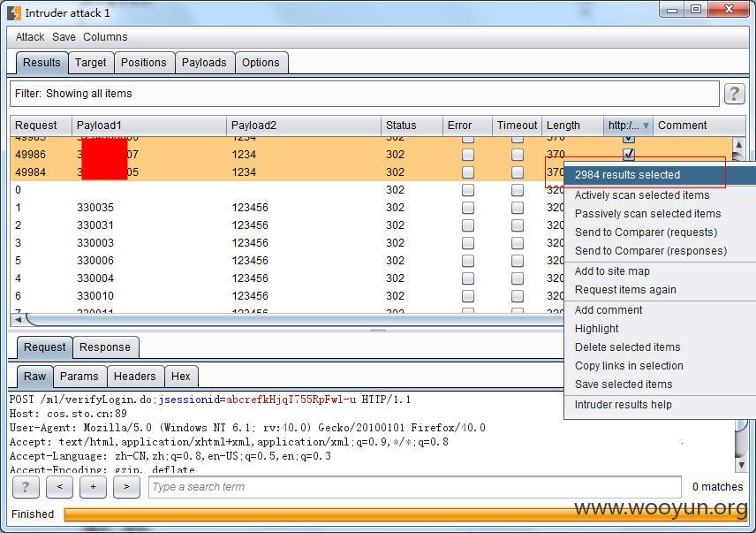The width and height of the screenshot is (756, 533).
Task: Toggle the http checkbox in row 49986
Action: [x=629, y=155]
